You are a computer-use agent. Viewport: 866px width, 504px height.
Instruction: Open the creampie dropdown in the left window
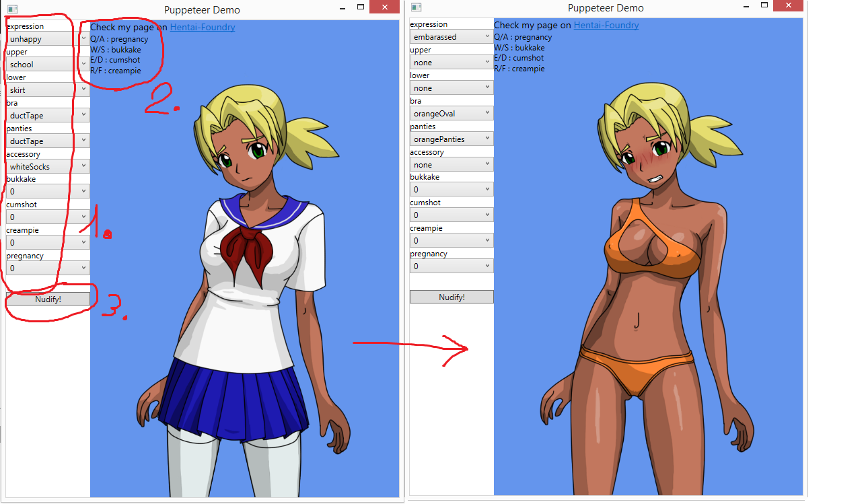pyautogui.click(x=48, y=243)
